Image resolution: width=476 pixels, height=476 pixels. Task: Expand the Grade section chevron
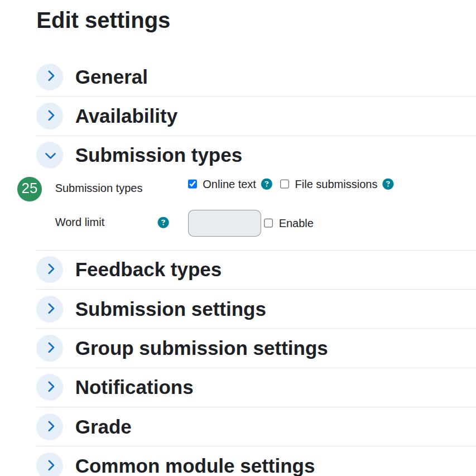click(50, 427)
